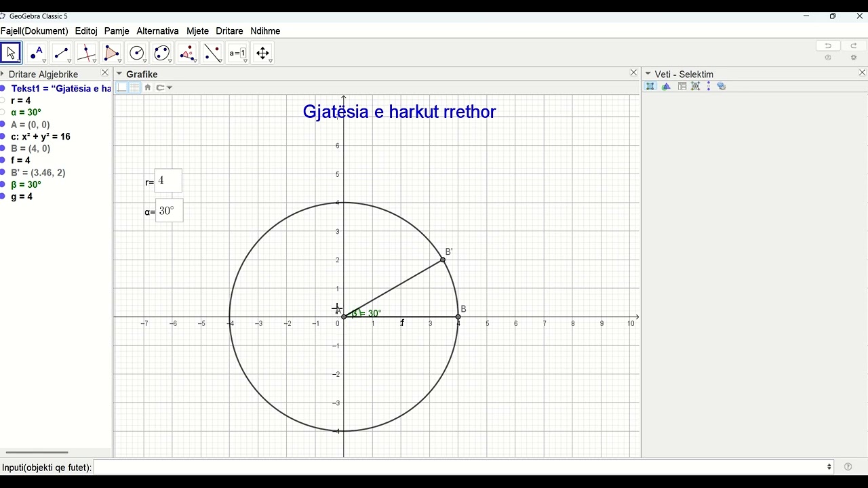The image size is (868, 488).
Task: Select point B' on the circle
Action: pyautogui.click(x=443, y=260)
